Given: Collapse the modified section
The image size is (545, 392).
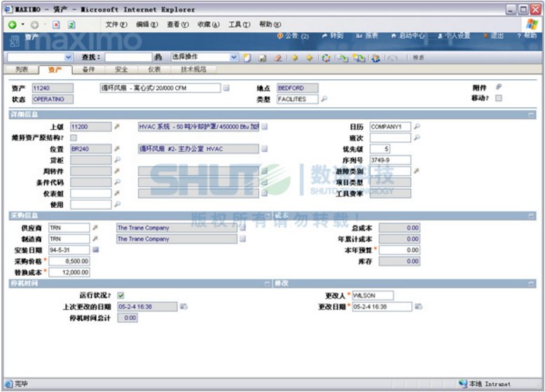Looking at the screenshot, I should pos(531,283).
